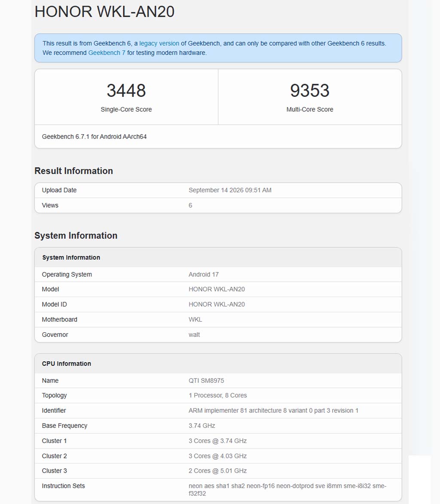The image size is (440, 504).
Task: Click the Model ID row value HONOR WKL-AN20
Action: (x=217, y=304)
